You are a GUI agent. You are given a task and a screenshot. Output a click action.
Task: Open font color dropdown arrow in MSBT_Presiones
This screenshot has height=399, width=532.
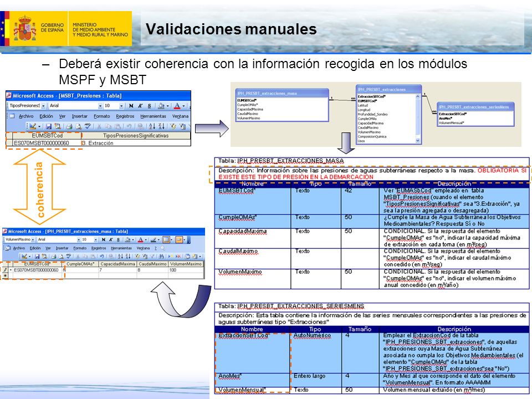[184, 106]
